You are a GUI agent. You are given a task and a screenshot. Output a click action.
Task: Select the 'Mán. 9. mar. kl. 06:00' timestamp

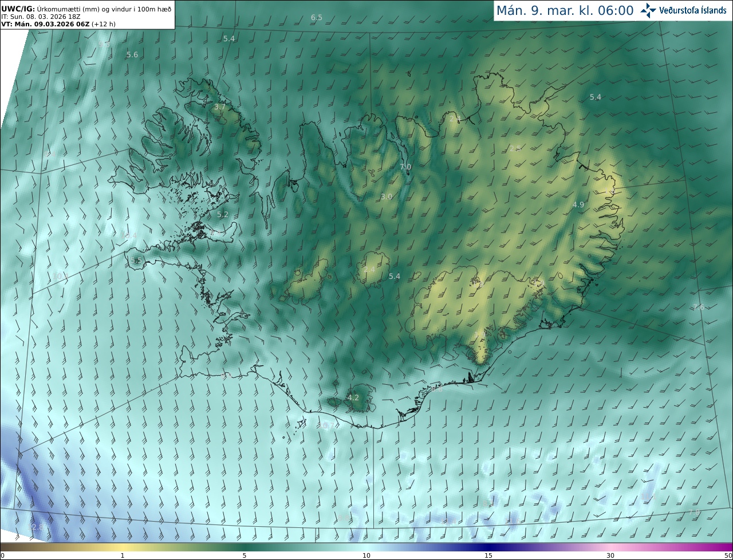[565, 10]
